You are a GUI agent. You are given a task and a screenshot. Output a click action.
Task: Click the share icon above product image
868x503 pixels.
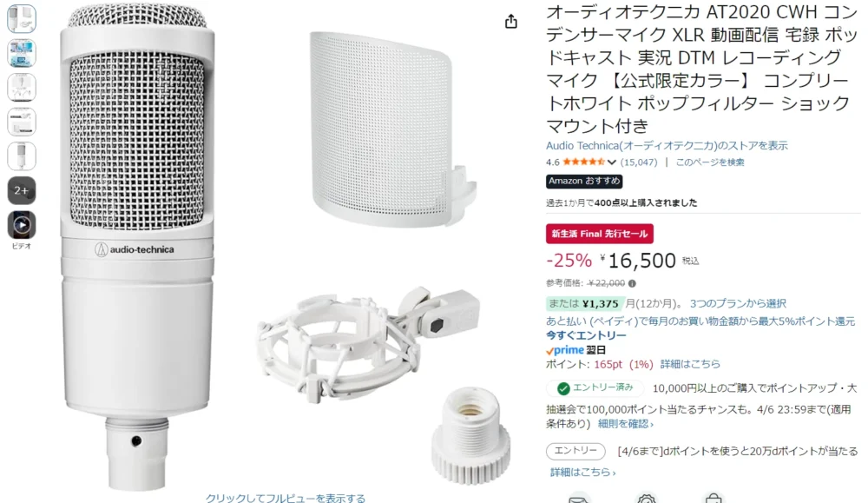click(511, 21)
